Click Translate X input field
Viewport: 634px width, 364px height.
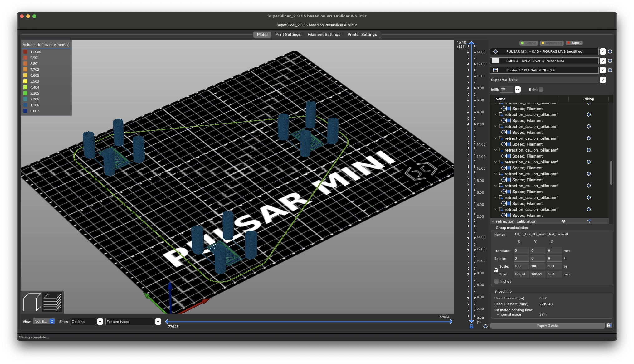521,250
